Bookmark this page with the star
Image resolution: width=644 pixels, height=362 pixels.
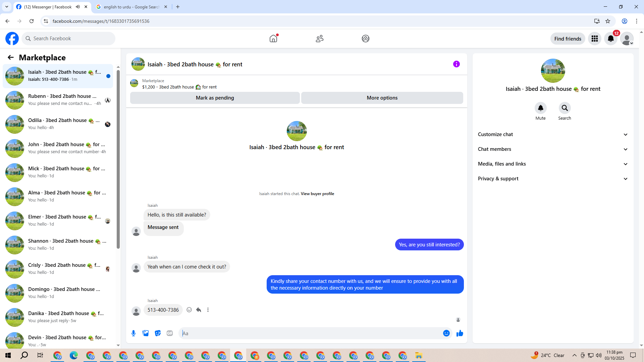[608, 21]
